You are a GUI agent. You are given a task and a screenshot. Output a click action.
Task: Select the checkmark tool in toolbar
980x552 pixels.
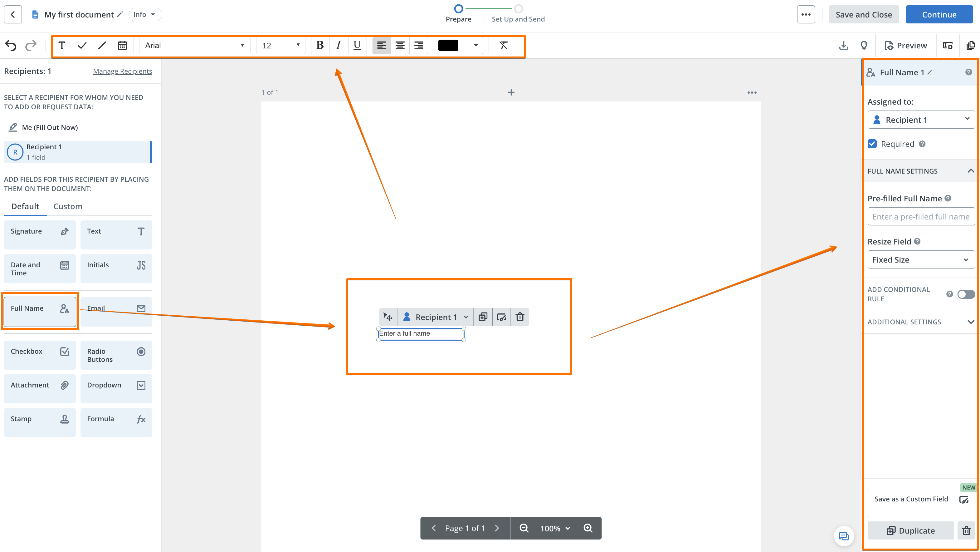coord(82,46)
